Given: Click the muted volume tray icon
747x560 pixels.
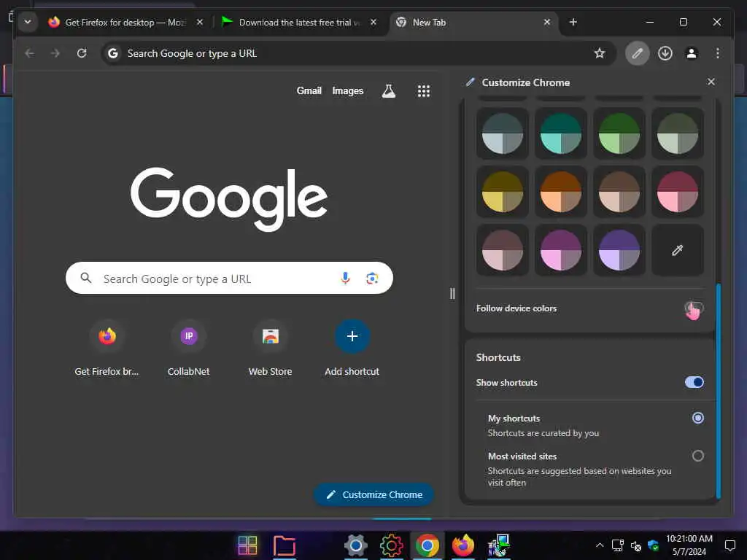Looking at the screenshot, I should (x=635, y=545).
